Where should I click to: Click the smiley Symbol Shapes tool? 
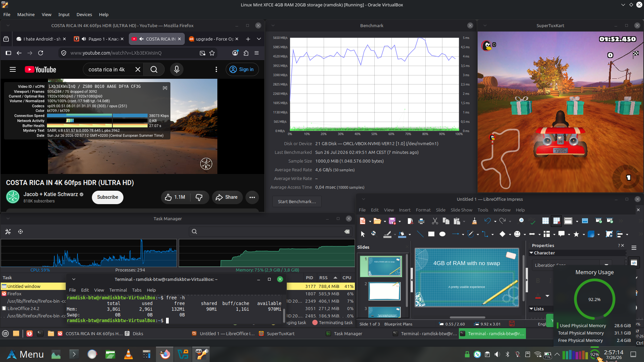[x=517, y=234]
